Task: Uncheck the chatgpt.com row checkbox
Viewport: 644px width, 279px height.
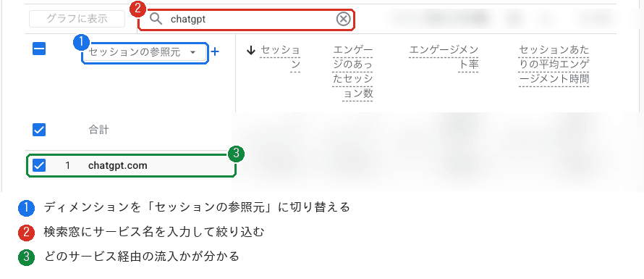Action: [39, 165]
